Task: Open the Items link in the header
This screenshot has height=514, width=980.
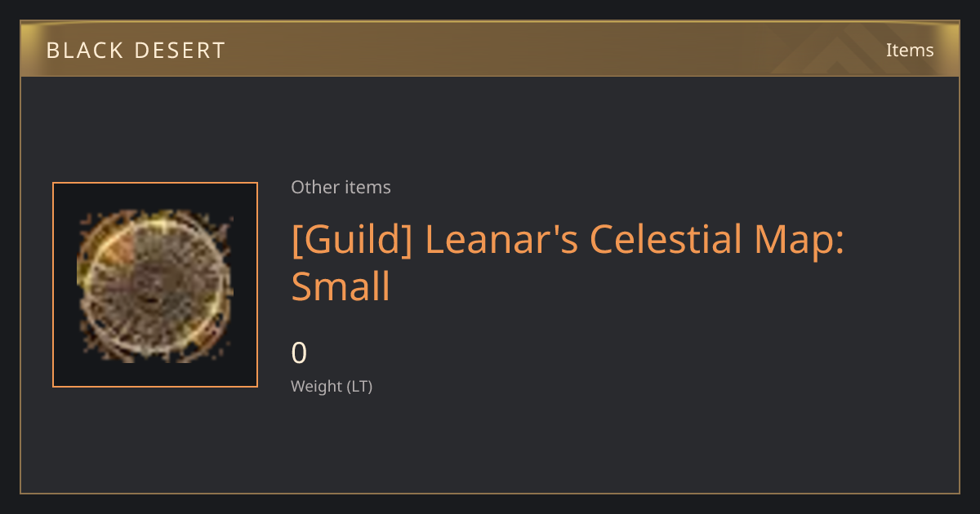Action: click(910, 50)
